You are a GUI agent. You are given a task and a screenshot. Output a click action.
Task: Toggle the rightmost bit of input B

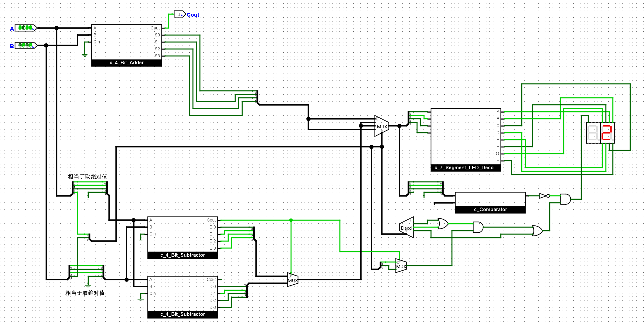click(31, 46)
